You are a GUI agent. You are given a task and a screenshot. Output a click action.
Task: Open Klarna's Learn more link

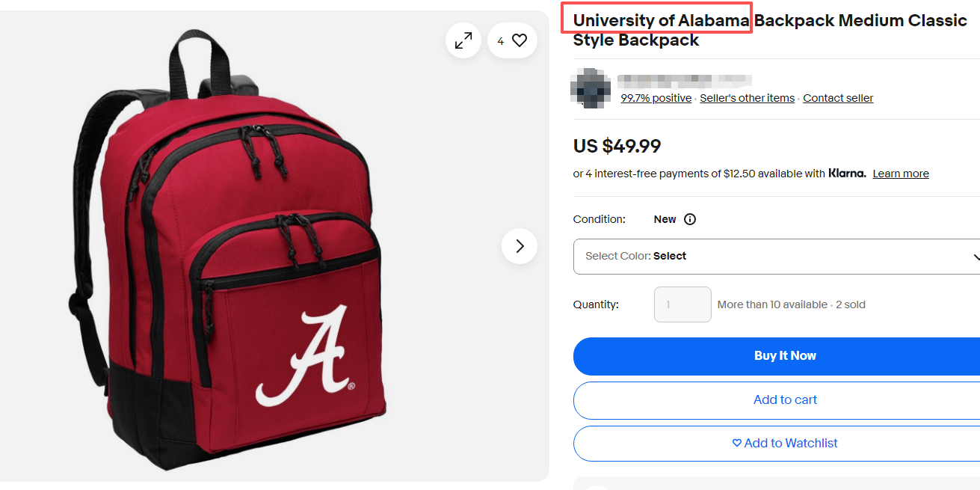[x=901, y=174]
